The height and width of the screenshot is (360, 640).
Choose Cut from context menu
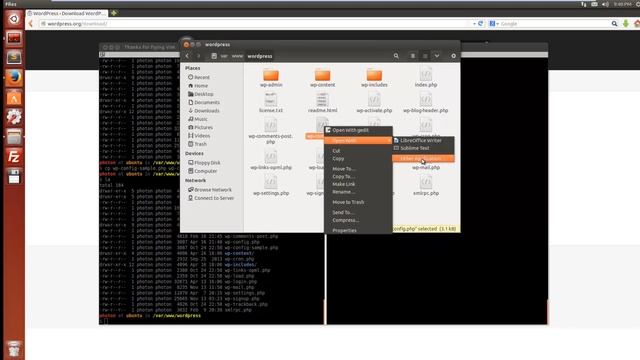point(358,151)
